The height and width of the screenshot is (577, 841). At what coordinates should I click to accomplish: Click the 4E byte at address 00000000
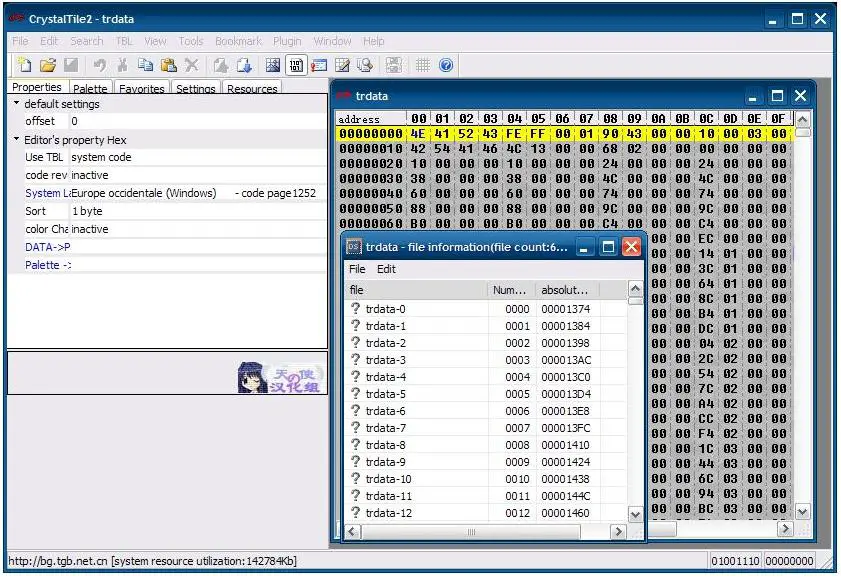pyautogui.click(x=418, y=134)
